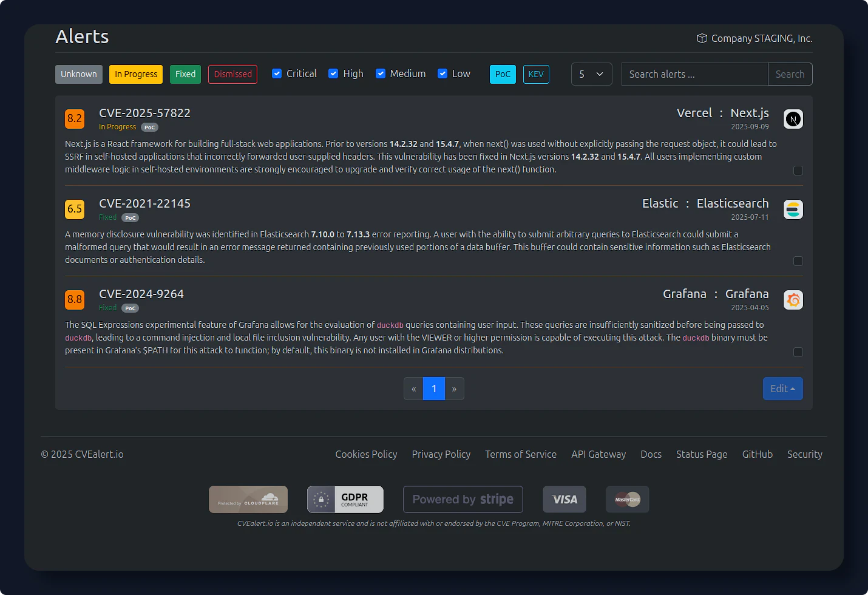This screenshot has height=595, width=868.
Task: Filter alerts by In Progress status
Action: click(136, 74)
